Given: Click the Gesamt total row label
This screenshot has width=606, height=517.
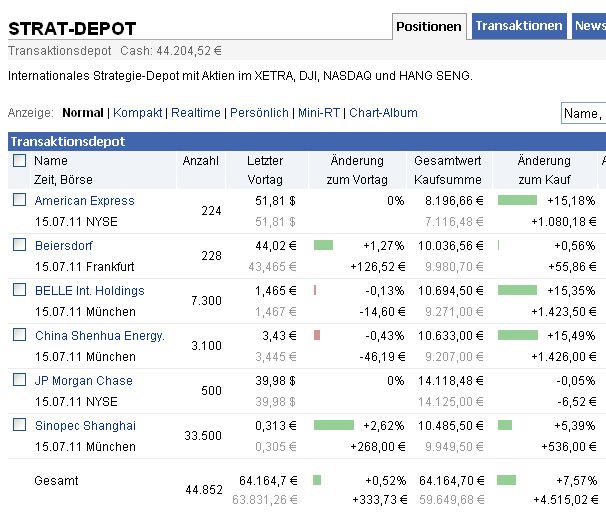Looking at the screenshot, I should point(56,481).
